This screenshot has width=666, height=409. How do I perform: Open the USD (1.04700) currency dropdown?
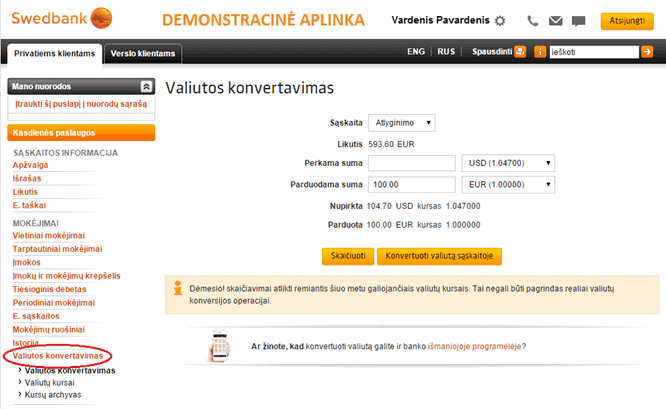point(508,163)
